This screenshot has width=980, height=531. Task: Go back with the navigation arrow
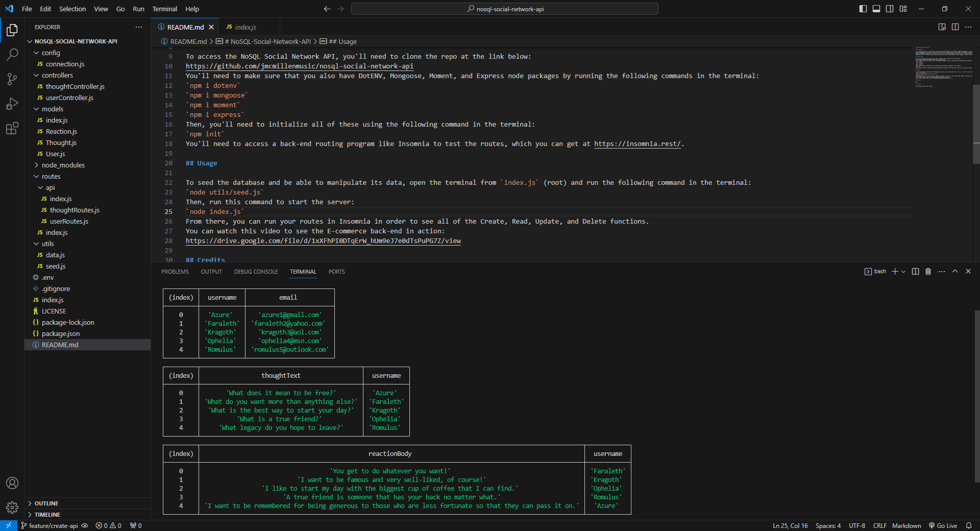pyautogui.click(x=327, y=9)
